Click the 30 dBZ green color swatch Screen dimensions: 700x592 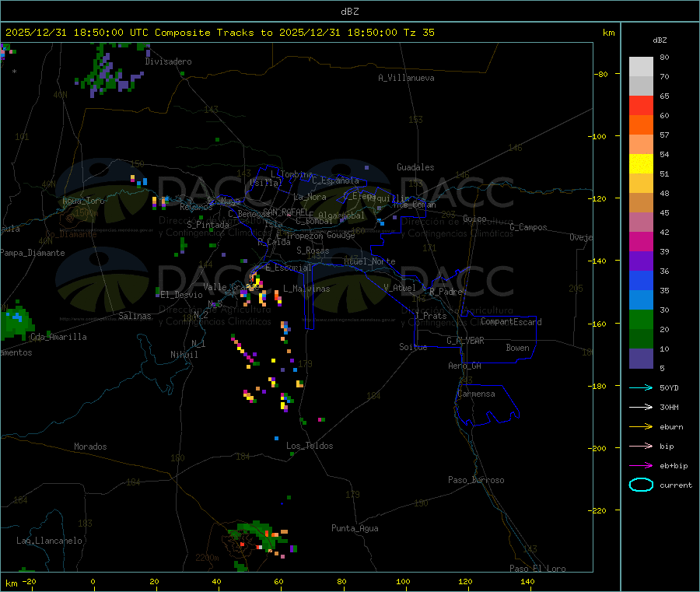[641, 319]
